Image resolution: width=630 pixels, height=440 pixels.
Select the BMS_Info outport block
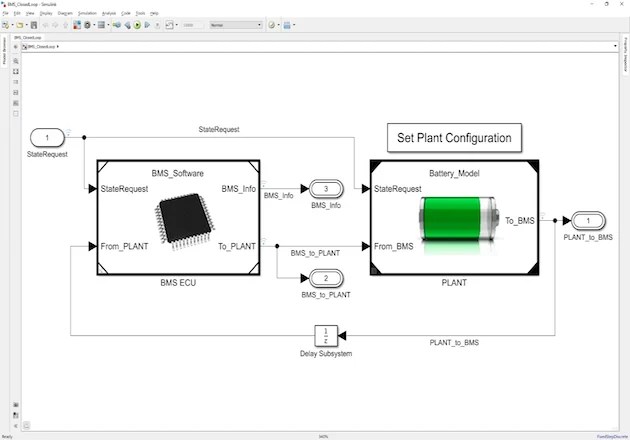[326, 188]
